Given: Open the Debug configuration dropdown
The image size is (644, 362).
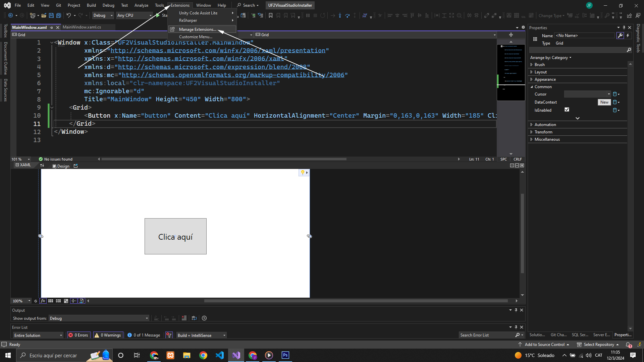Looking at the screenshot, I should [x=103, y=15].
